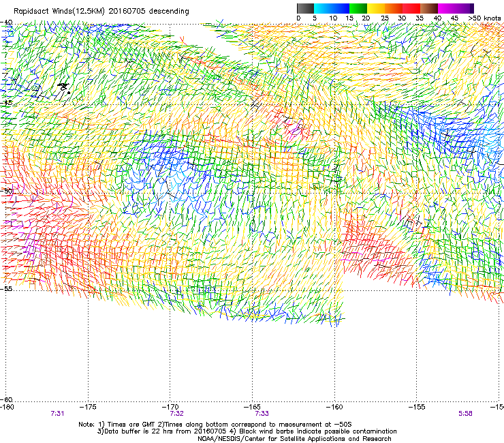The height and width of the screenshot is (443, 504).
Task: Click the NOAA/NESDIS credit line
Action: point(294,439)
